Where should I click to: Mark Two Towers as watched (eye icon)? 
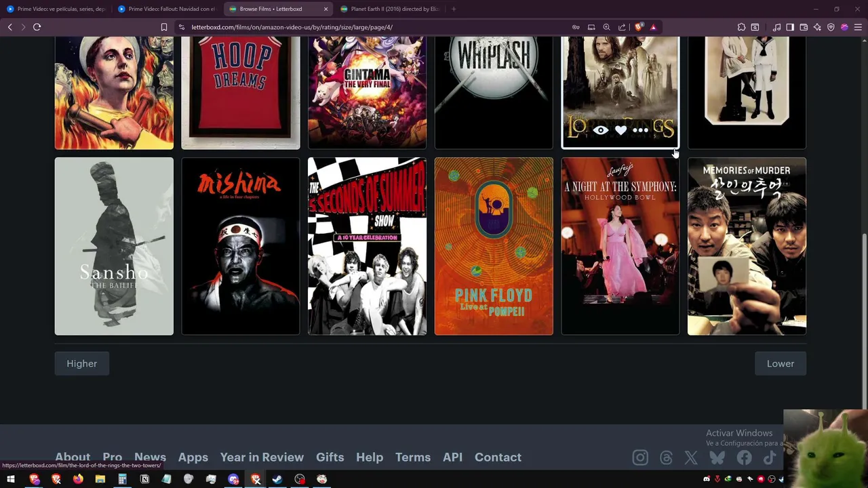pos(601,130)
